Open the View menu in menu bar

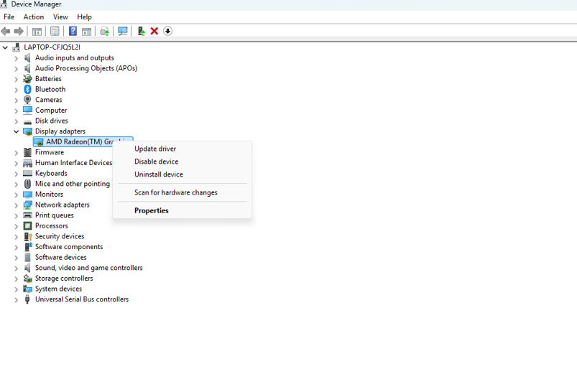(x=60, y=17)
